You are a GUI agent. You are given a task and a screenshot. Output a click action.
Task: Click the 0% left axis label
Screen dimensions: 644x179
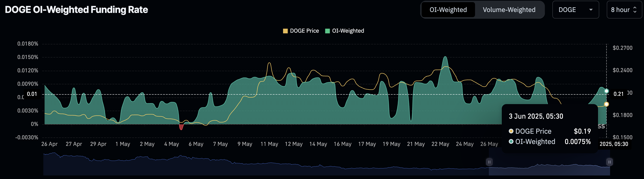[x=34, y=124]
